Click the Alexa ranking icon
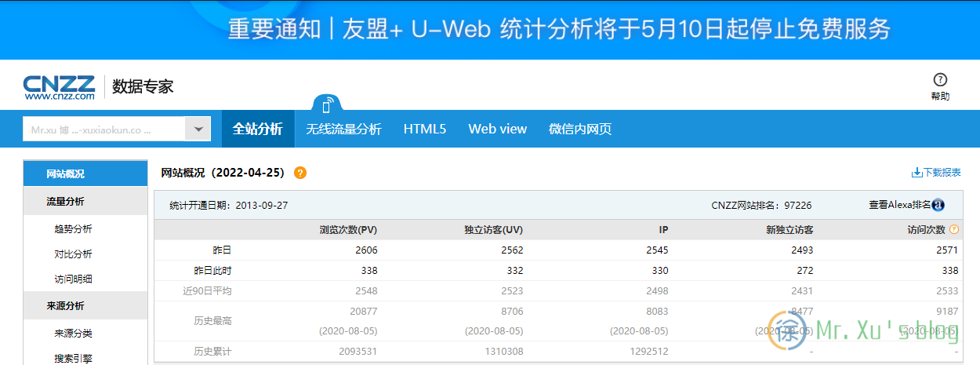The width and height of the screenshot is (980, 365). click(938, 205)
